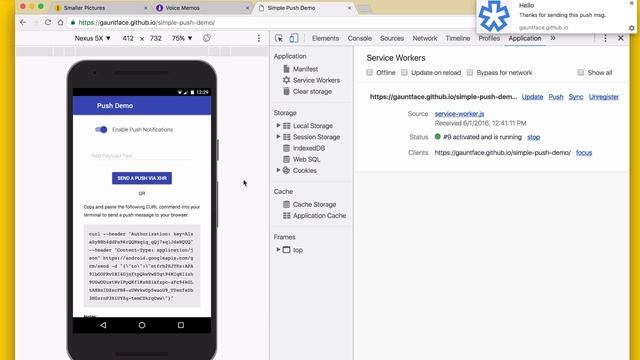
Task: Toggle Enable Push Notifications switch
Action: click(x=101, y=129)
